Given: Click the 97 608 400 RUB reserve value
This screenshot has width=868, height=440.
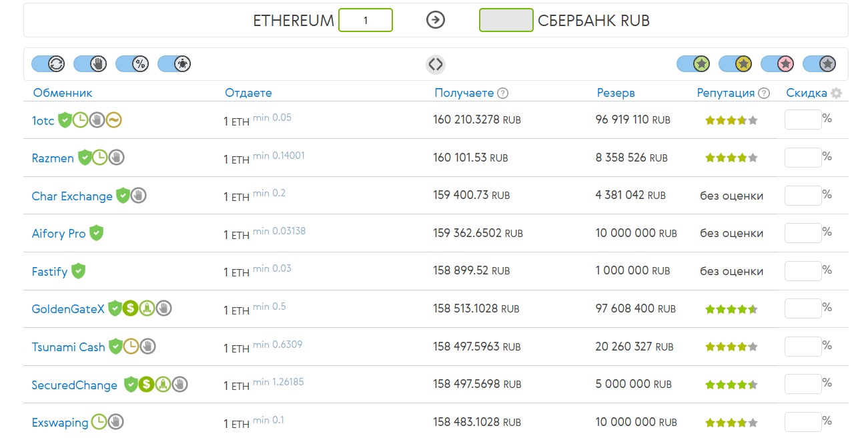Looking at the screenshot, I should tap(636, 308).
